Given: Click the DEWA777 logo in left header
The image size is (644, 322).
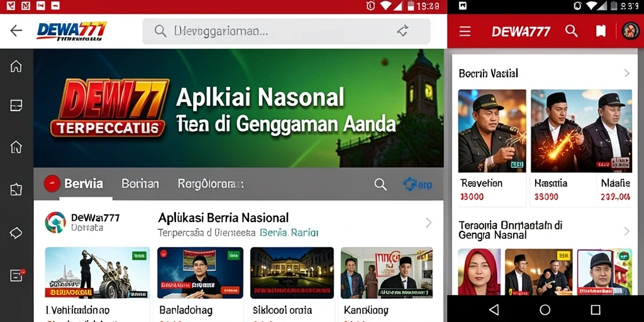Looking at the screenshot, I should [x=72, y=31].
